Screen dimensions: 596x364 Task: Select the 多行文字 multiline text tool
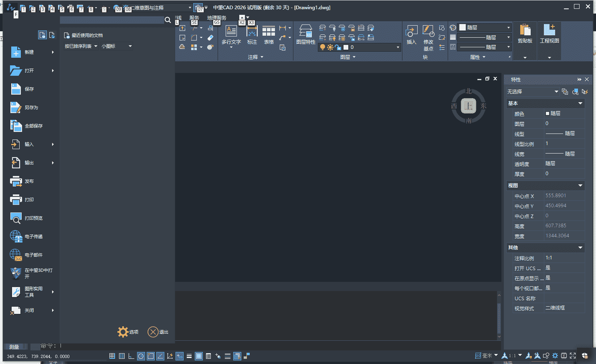pos(231,31)
